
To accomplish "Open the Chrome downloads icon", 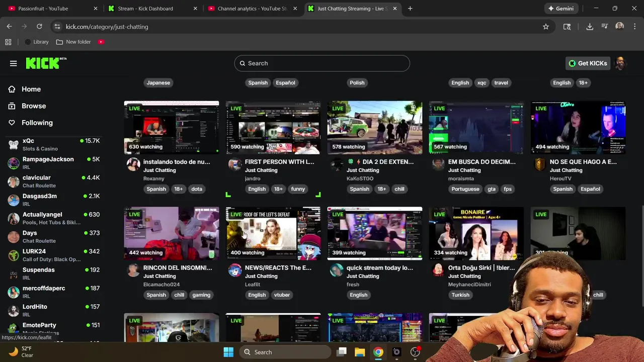I will point(590,27).
